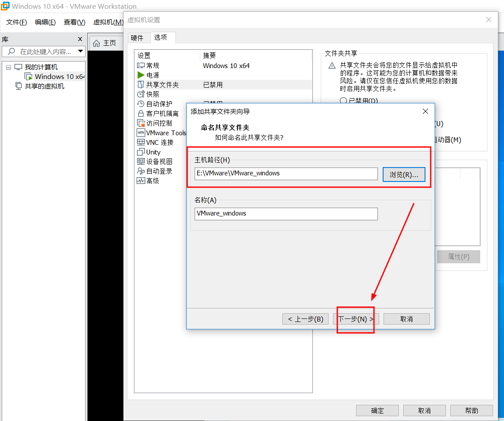The image size is (504, 421).
Task: Click the 'Windows 10 x64' summary value
Action: tap(226, 65)
